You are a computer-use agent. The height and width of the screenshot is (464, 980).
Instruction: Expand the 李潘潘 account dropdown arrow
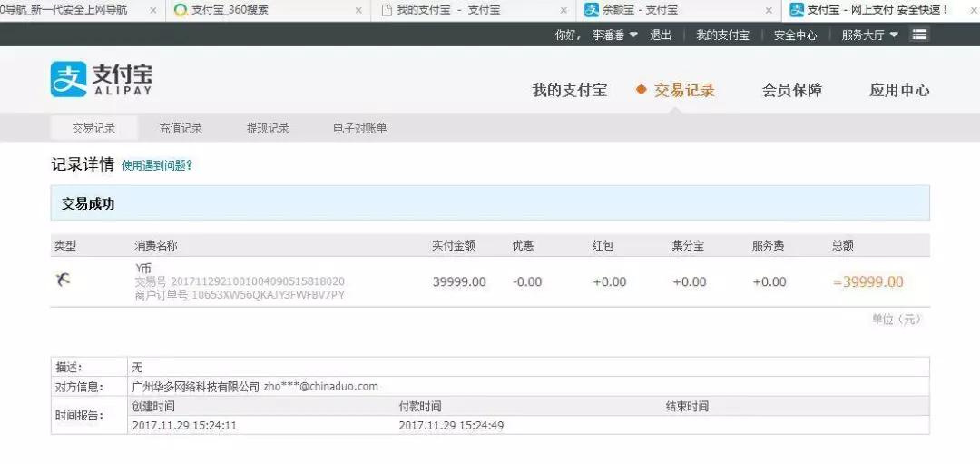coord(633,35)
